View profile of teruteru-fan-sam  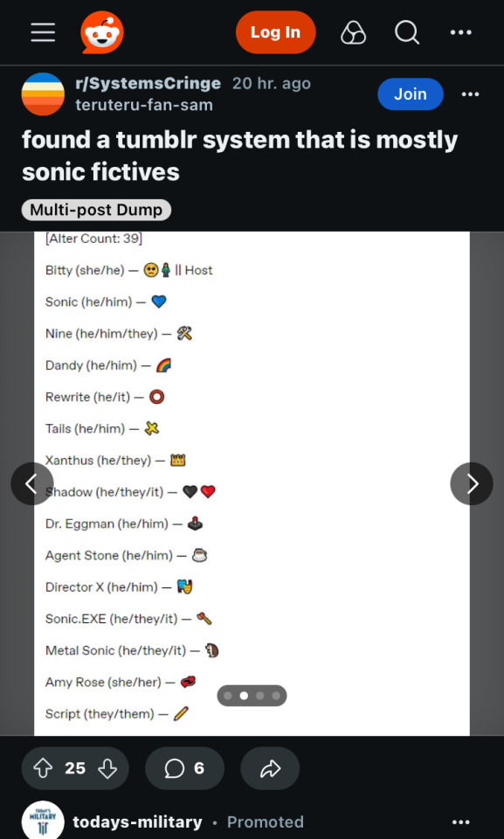tap(144, 105)
